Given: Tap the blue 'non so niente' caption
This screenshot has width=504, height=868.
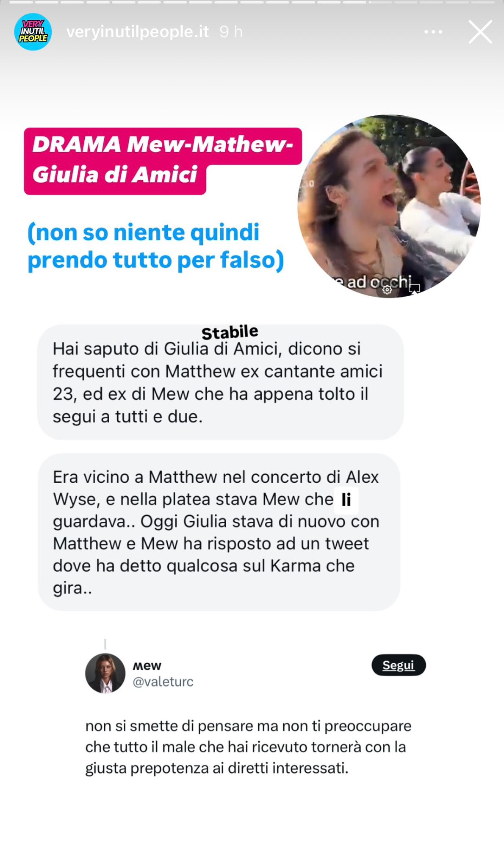Looking at the screenshot, I should tap(156, 246).
